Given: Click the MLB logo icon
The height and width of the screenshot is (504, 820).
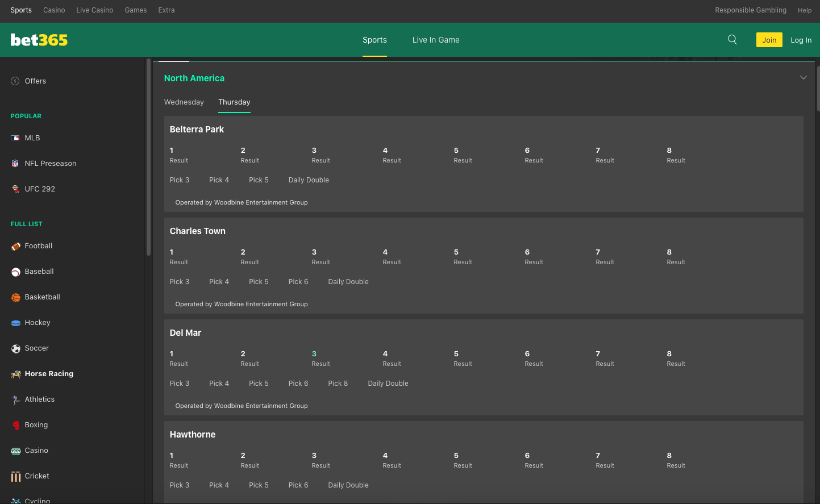Looking at the screenshot, I should (x=15, y=138).
